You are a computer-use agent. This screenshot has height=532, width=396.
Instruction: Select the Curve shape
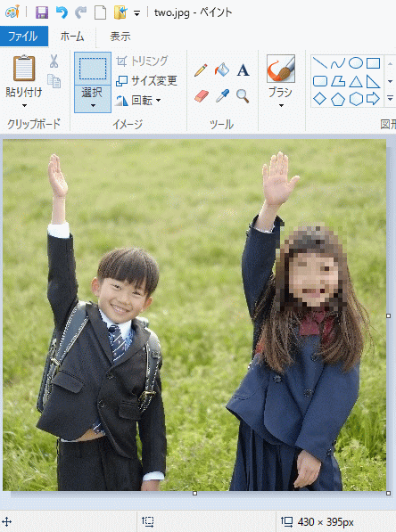coord(338,63)
